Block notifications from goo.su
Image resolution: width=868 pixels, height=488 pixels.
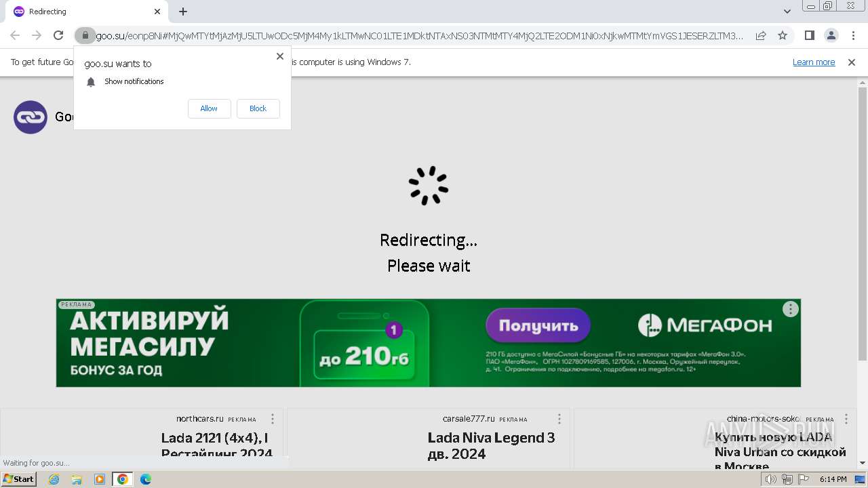point(258,108)
